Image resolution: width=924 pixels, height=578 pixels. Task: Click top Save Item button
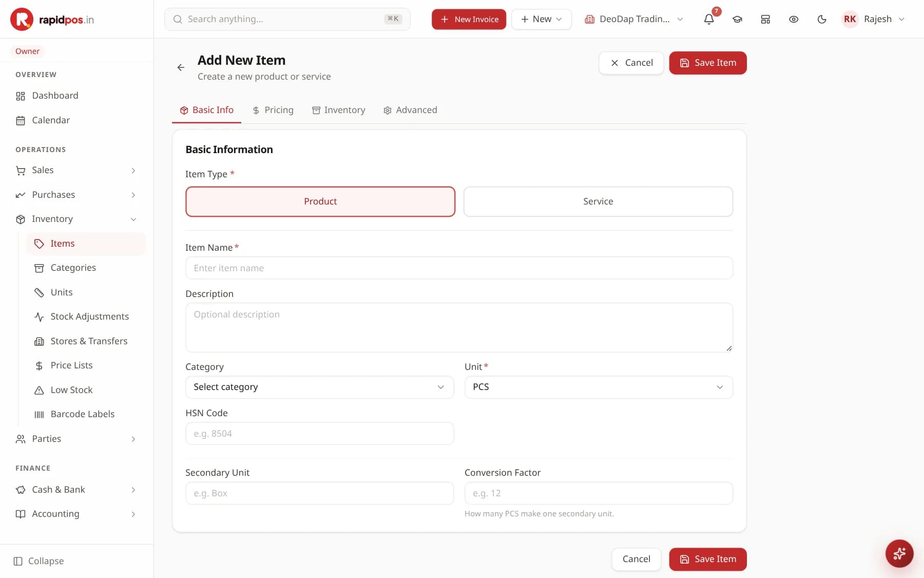point(708,63)
